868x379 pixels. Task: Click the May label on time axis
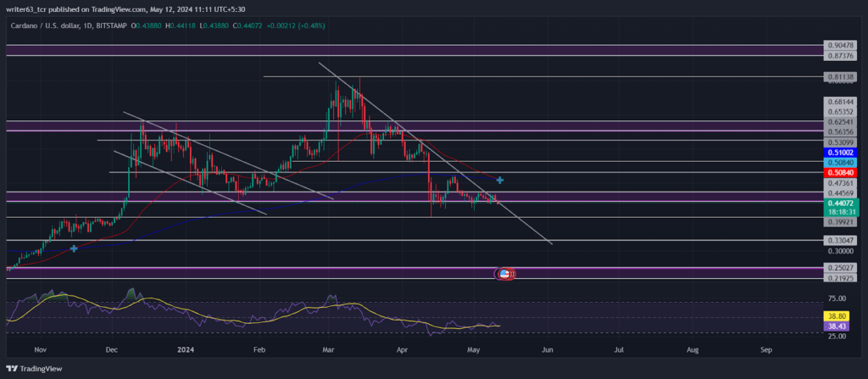(473, 350)
